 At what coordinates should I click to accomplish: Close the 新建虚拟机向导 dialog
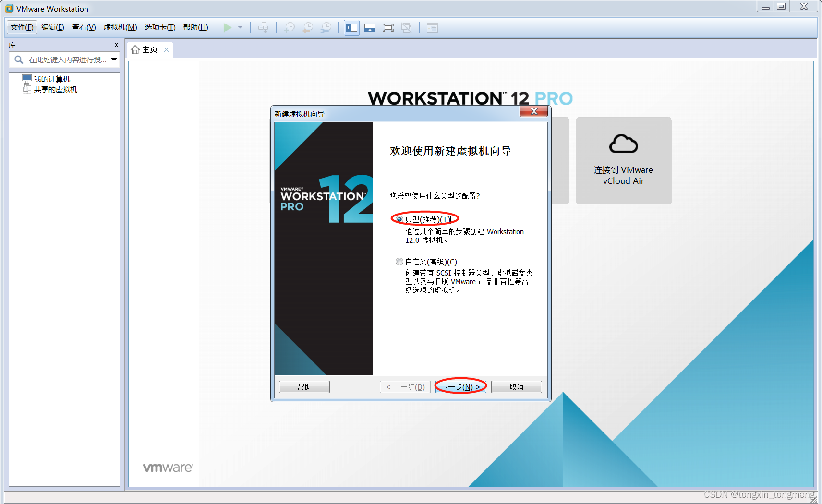coord(533,111)
